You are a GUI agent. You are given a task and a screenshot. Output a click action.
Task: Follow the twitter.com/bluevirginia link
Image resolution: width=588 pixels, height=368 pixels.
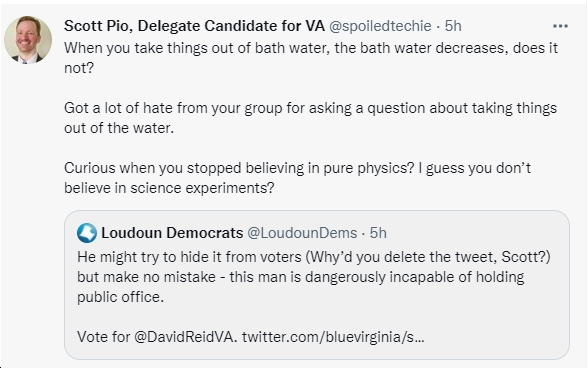pos(333,337)
